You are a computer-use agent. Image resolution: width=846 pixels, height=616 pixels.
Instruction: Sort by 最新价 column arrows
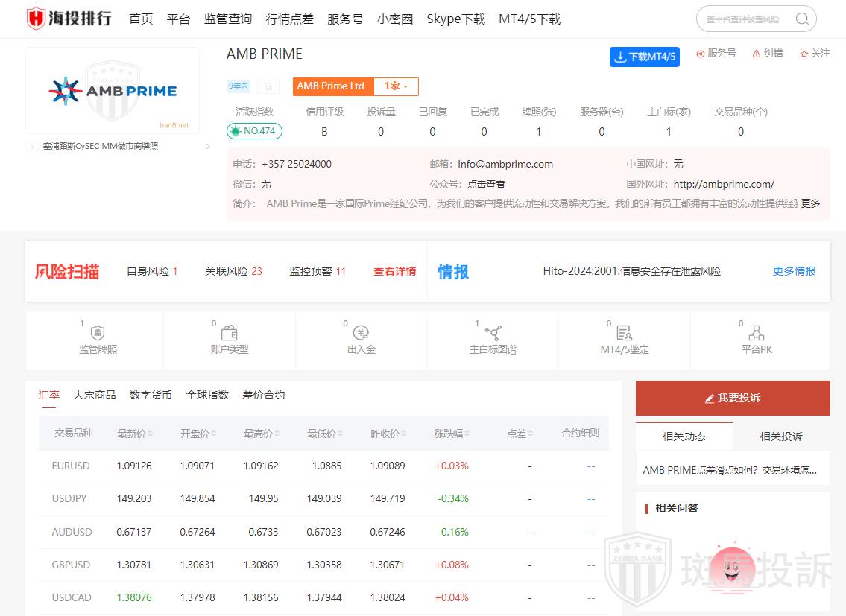pyautogui.click(x=151, y=434)
